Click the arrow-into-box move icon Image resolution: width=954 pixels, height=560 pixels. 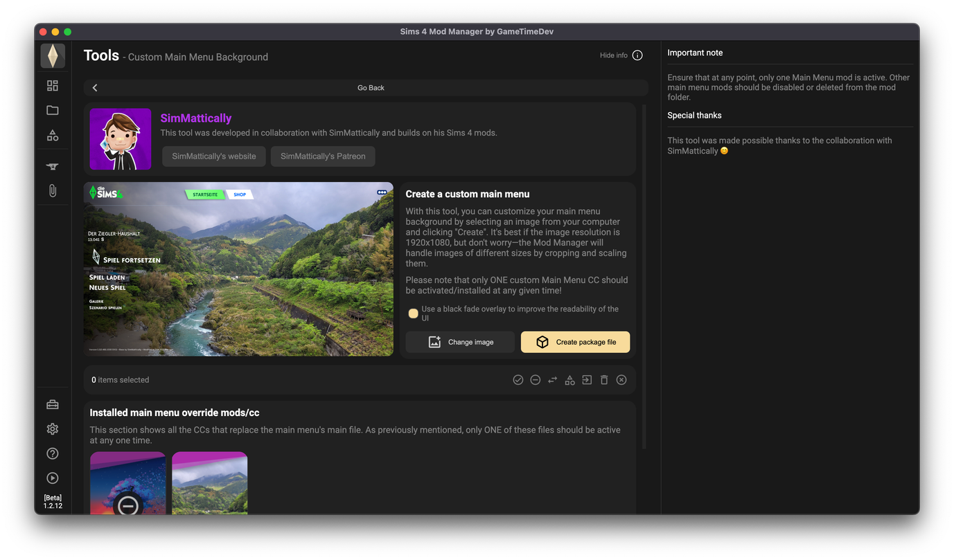tap(587, 380)
